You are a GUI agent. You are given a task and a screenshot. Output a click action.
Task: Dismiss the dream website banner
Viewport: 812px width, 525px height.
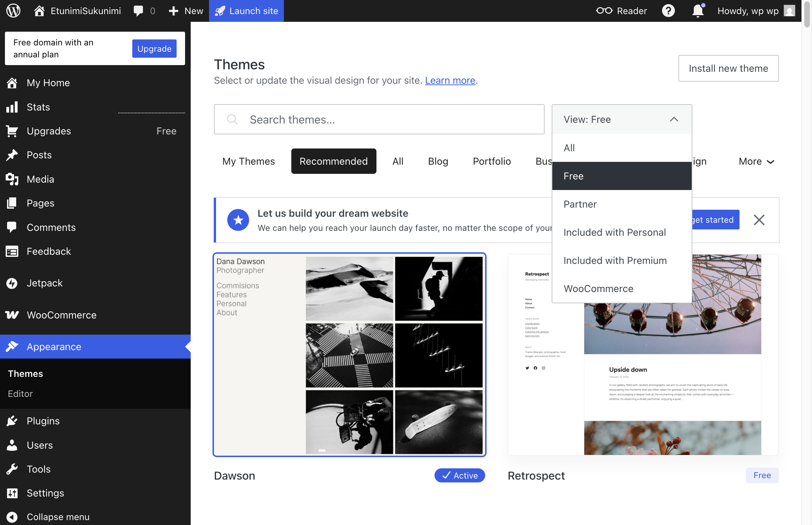[x=759, y=220]
